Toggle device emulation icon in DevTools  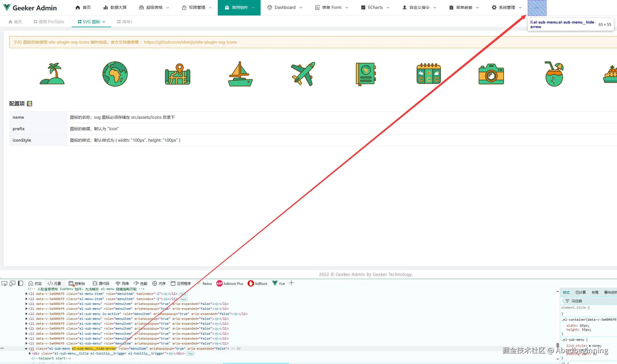tap(12, 283)
